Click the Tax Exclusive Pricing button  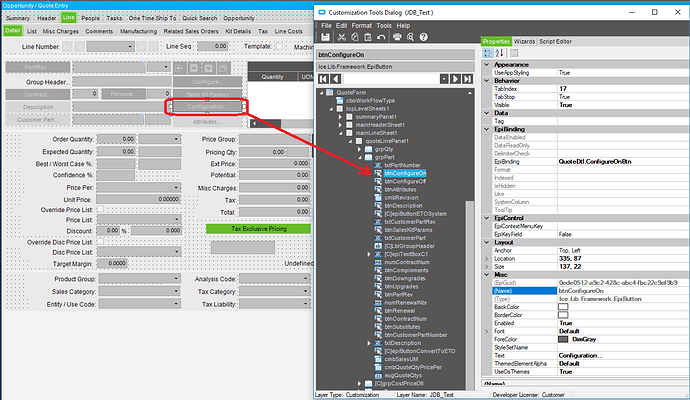point(258,228)
